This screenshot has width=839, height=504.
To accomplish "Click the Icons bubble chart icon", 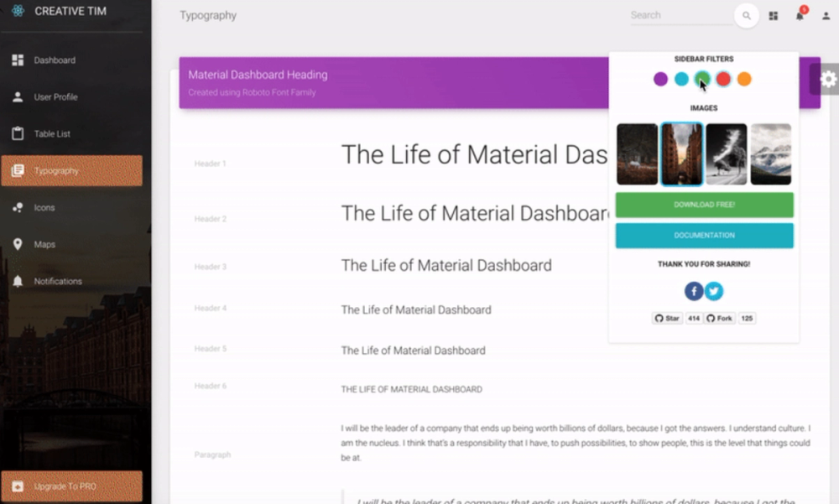I will [18, 208].
